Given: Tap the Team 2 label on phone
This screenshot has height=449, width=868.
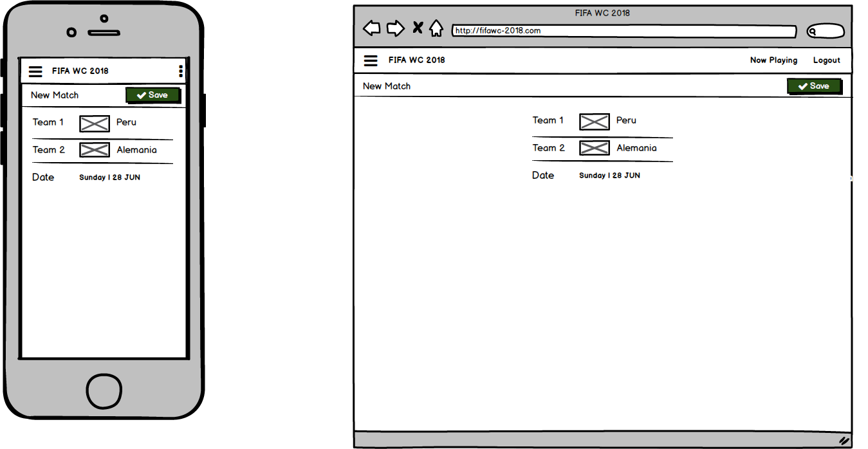Looking at the screenshot, I should 49,150.
